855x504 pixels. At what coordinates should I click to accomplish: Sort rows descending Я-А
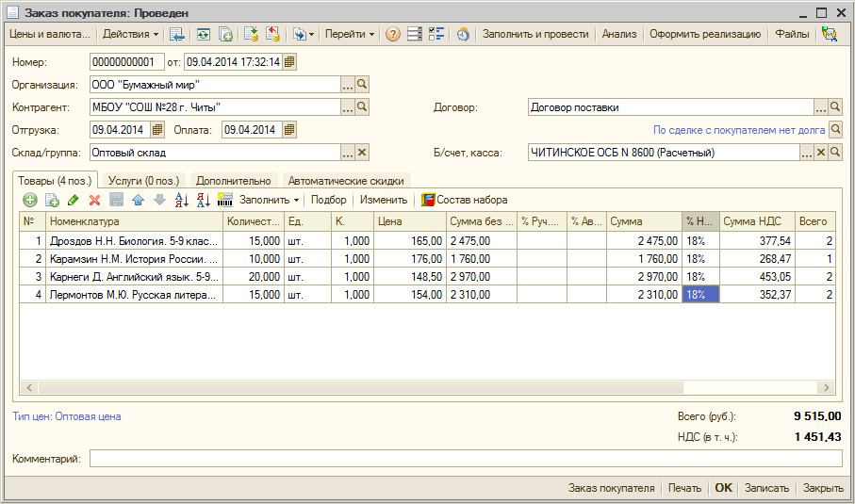tap(204, 200)
